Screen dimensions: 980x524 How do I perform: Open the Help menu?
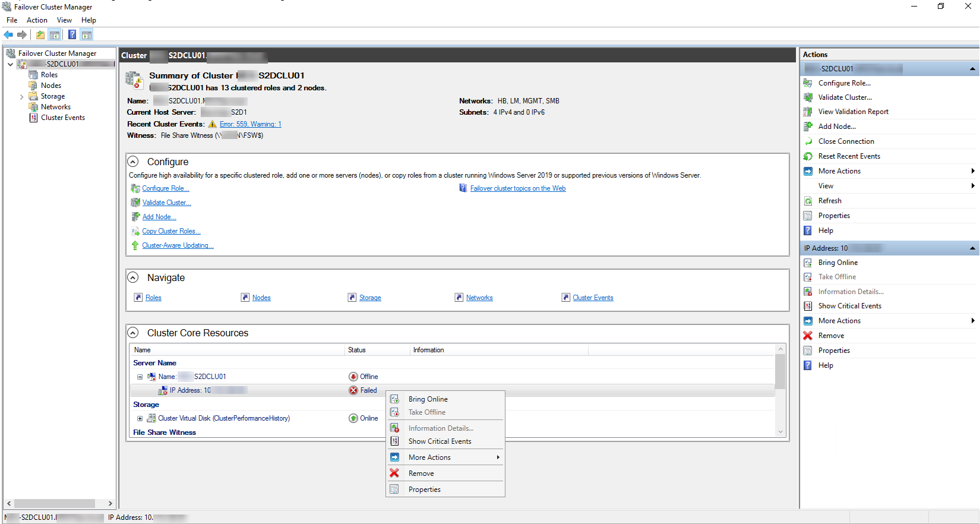pos(88,20)
